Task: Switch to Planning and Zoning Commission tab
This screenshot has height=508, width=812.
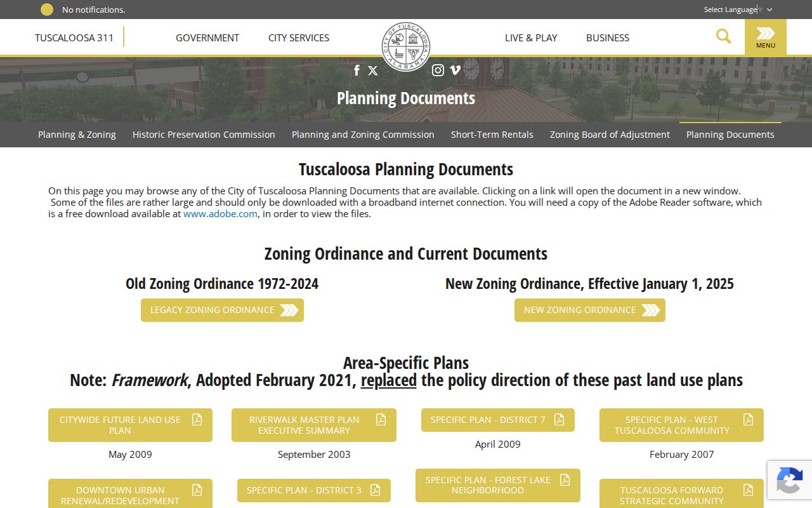Action: coord(363,135)
